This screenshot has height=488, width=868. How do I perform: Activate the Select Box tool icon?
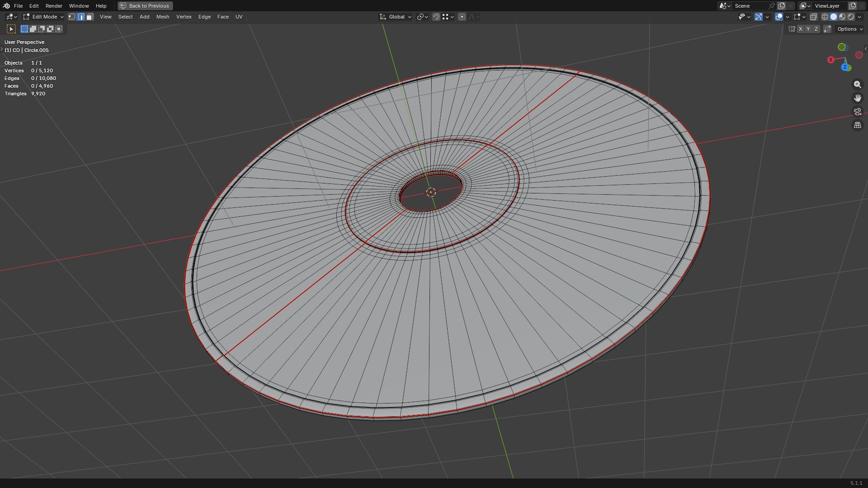pyautogui.click(x=11, y=29)
